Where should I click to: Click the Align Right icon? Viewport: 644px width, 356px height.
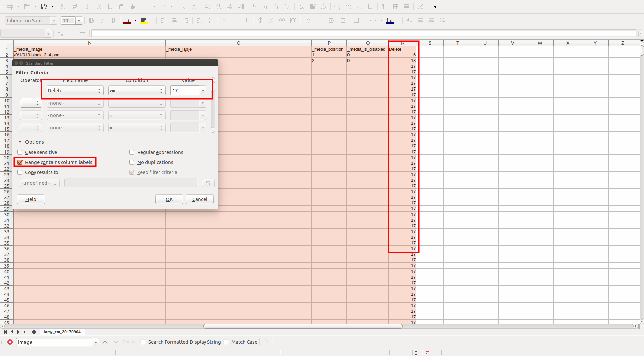(x=185, y=21)
